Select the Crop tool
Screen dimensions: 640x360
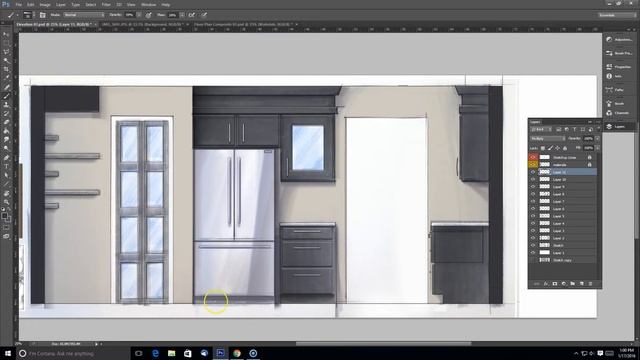[x=6, y=69]
